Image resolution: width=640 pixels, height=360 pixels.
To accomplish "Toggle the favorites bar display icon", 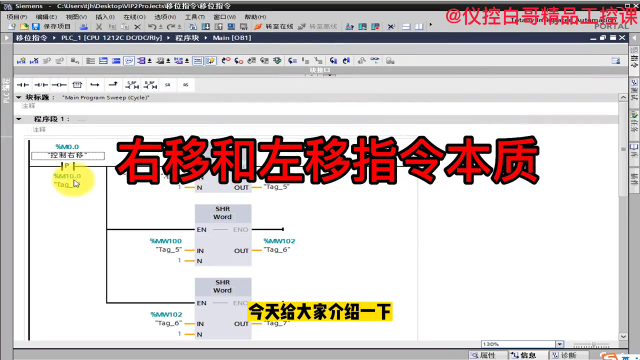I will coord(211,61).
